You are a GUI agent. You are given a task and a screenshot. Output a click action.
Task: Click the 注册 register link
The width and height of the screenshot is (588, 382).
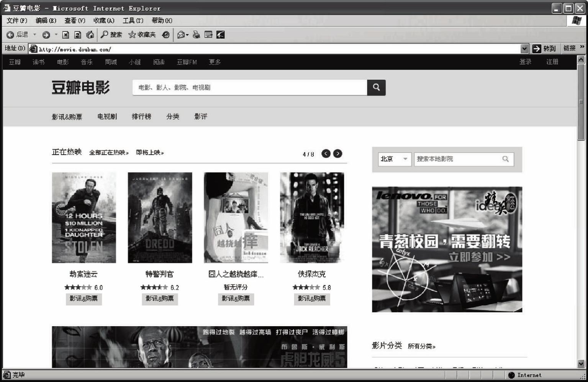(x=552, y=62)
